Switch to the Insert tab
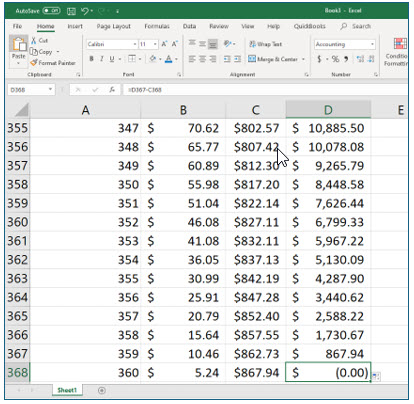 tap(75, 26)
